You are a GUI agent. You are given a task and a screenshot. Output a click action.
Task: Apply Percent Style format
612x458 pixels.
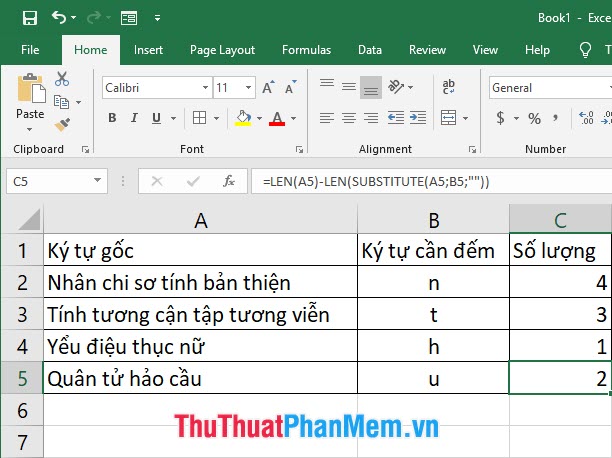click(x=534, y=118)
